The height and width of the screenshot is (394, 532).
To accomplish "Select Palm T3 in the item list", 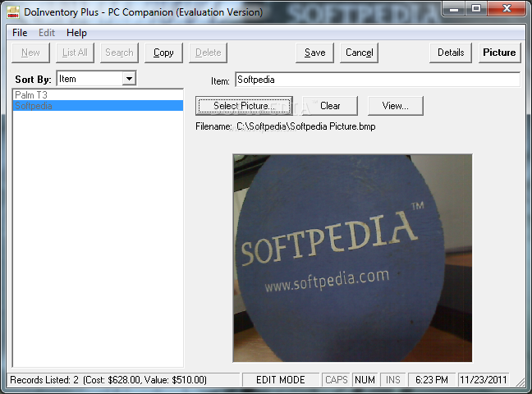I will tap(98, 95).
